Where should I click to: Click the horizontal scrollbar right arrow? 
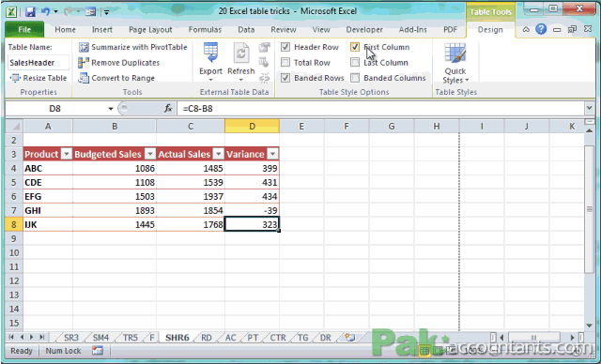click(572, 337)
